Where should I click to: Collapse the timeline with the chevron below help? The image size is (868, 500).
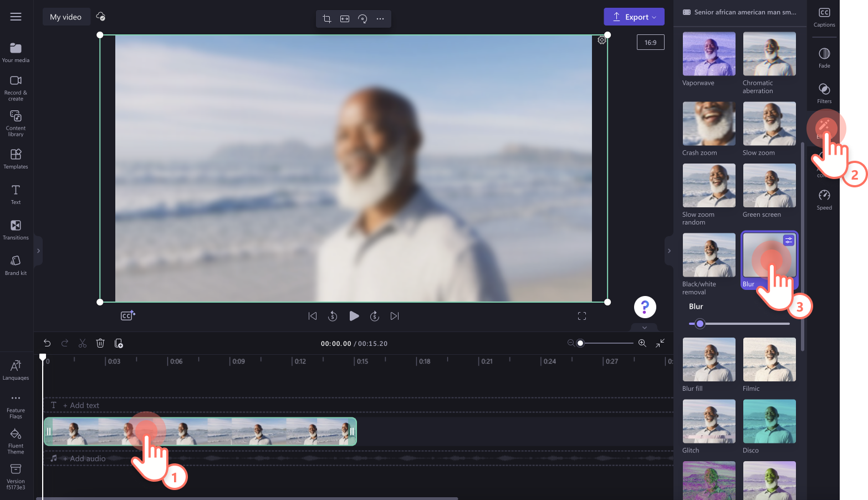pyautogui.click(x=645, y=328)
